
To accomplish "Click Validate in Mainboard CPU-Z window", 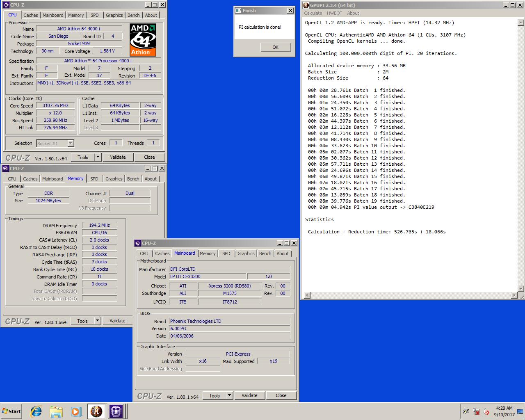I will point(249,395).
